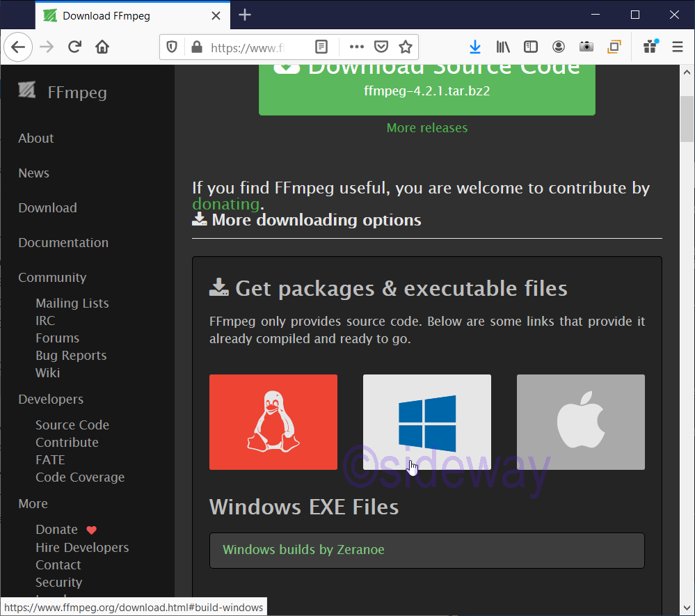Follow the donating link
The height and width of the screenshot is (616, 695).
coord(225,204)
